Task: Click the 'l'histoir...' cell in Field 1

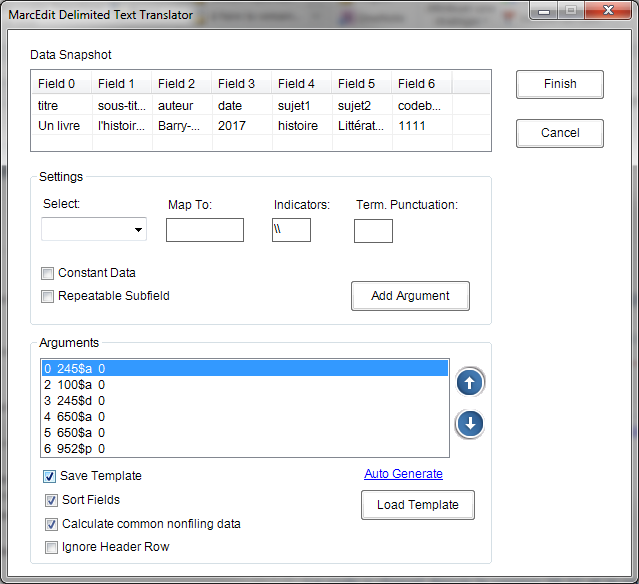Action: click(x=121, y=126)
